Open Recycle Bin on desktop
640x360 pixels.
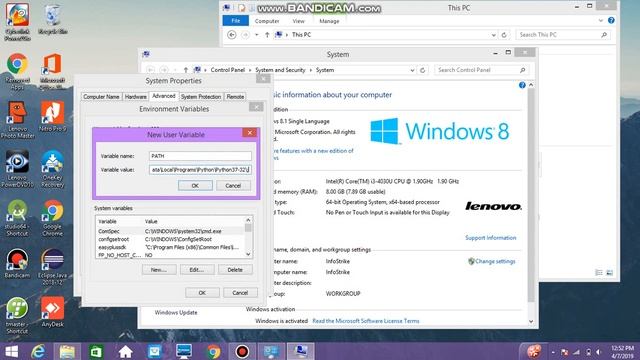[x=52, y=19]
